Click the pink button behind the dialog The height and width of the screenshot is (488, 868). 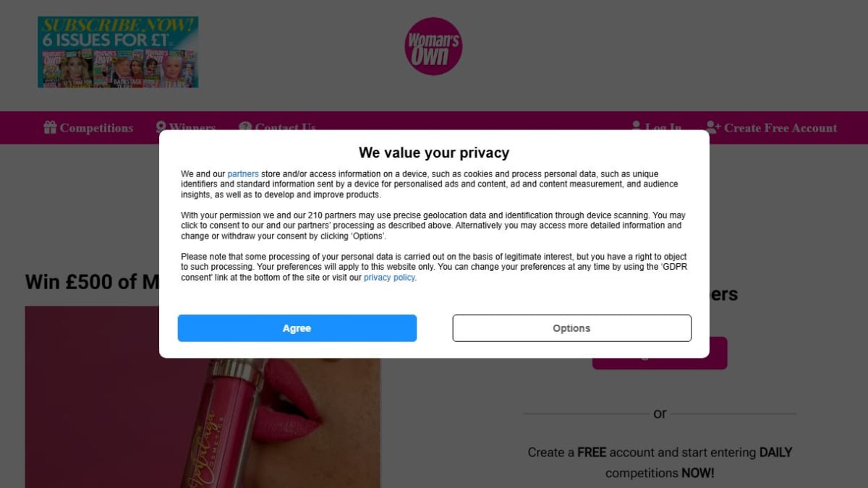tap(660, 364)
